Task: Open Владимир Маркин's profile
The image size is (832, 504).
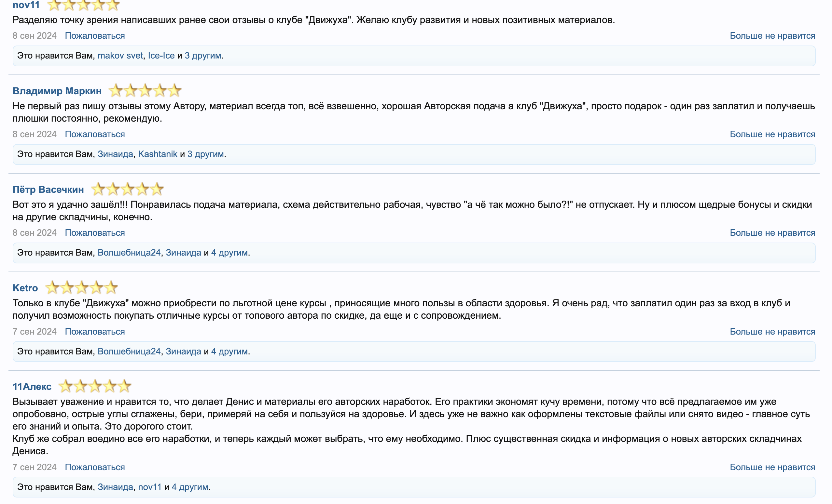Action: tap(57, 91)
